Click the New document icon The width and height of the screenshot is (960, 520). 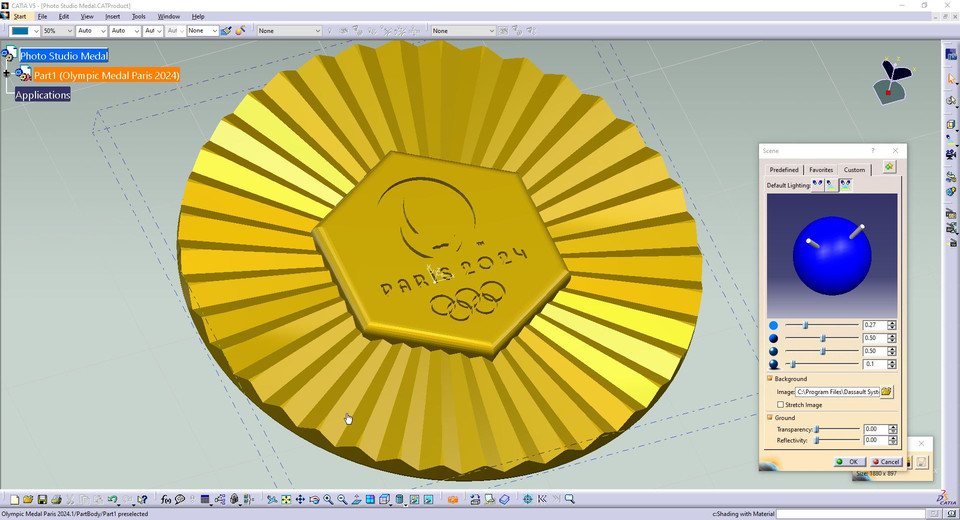(x=15, y=500)
